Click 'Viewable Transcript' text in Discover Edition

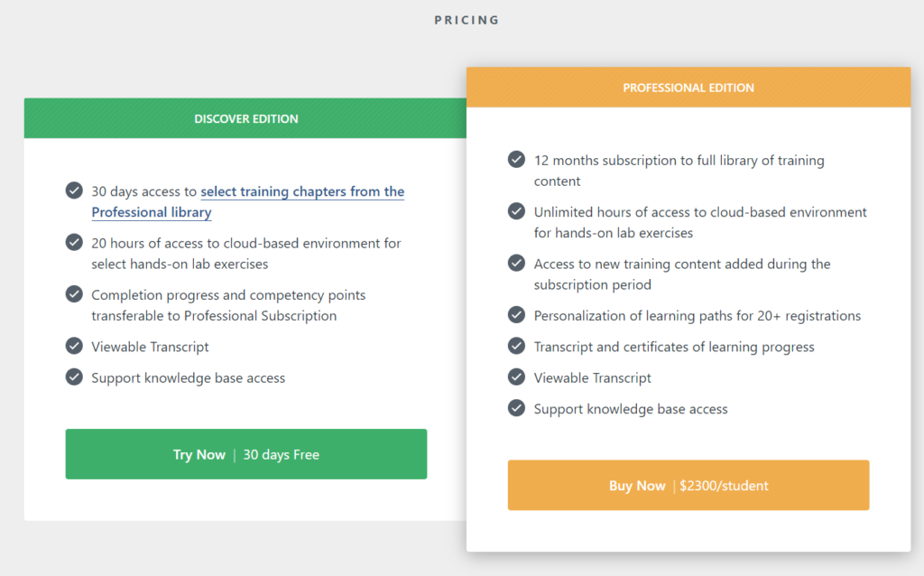151,347
